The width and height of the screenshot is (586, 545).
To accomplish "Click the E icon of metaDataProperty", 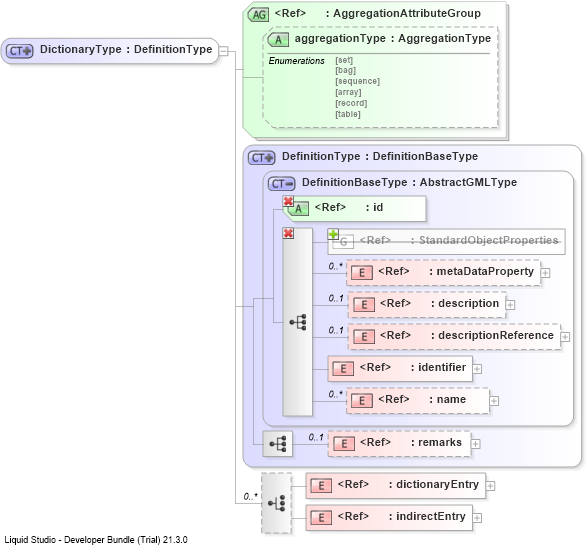I will [x=362, y=273].
